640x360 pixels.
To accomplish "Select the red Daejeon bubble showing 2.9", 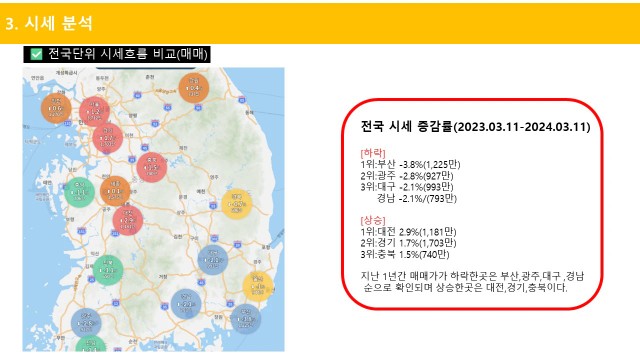I will coord(128,220).
